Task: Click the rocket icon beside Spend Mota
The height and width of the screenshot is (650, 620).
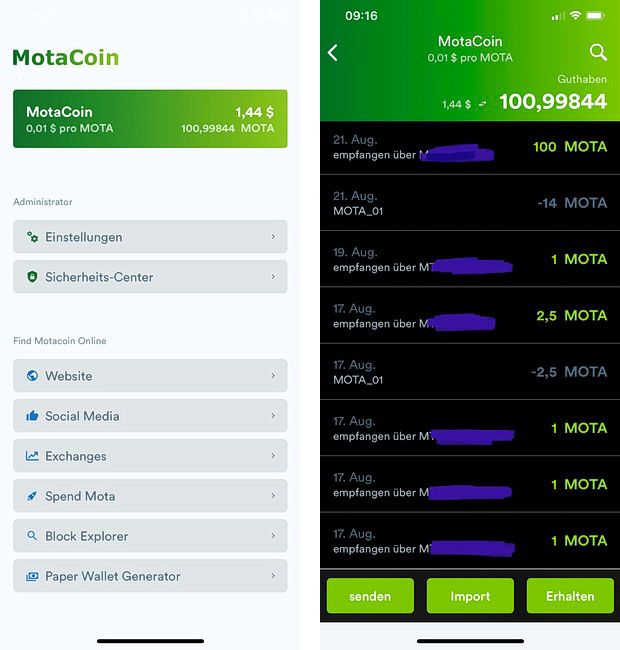Action: [32, 496]
